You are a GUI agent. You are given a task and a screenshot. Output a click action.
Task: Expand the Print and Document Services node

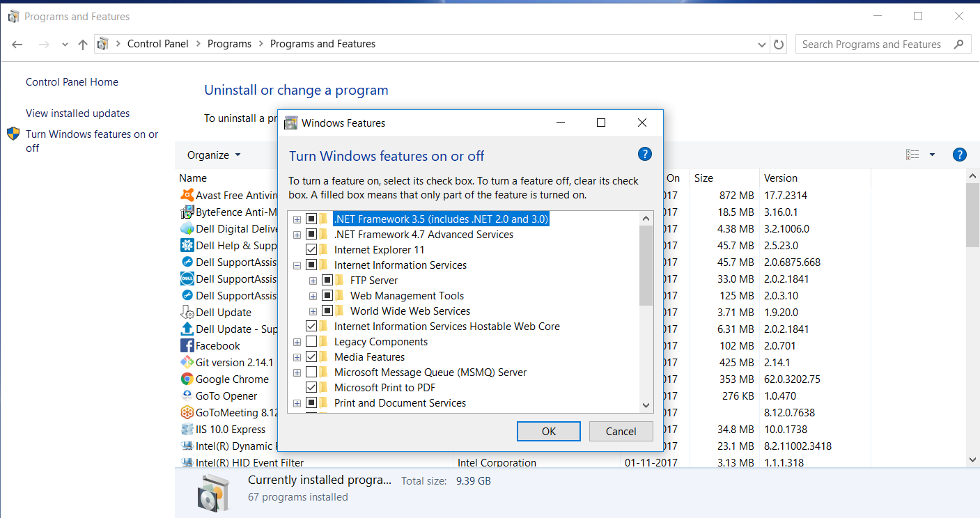[x=297, y=403]
